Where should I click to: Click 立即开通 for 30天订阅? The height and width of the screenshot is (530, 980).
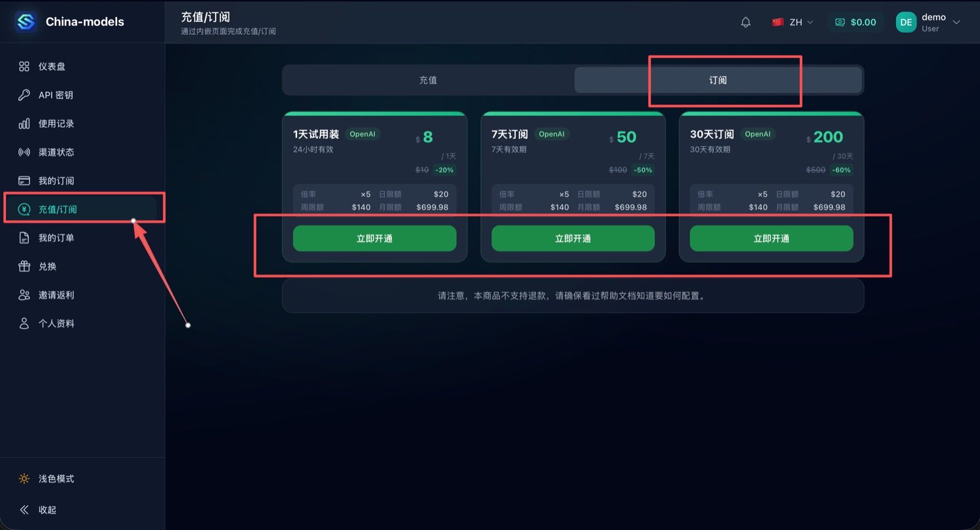pos(771,239)
